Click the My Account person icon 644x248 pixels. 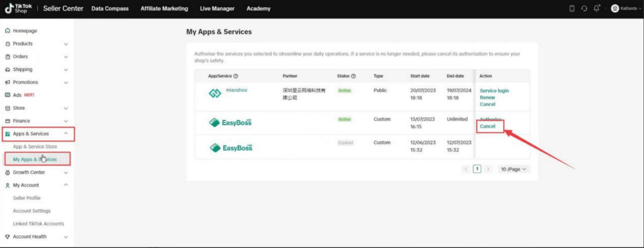tap(7, 185)
